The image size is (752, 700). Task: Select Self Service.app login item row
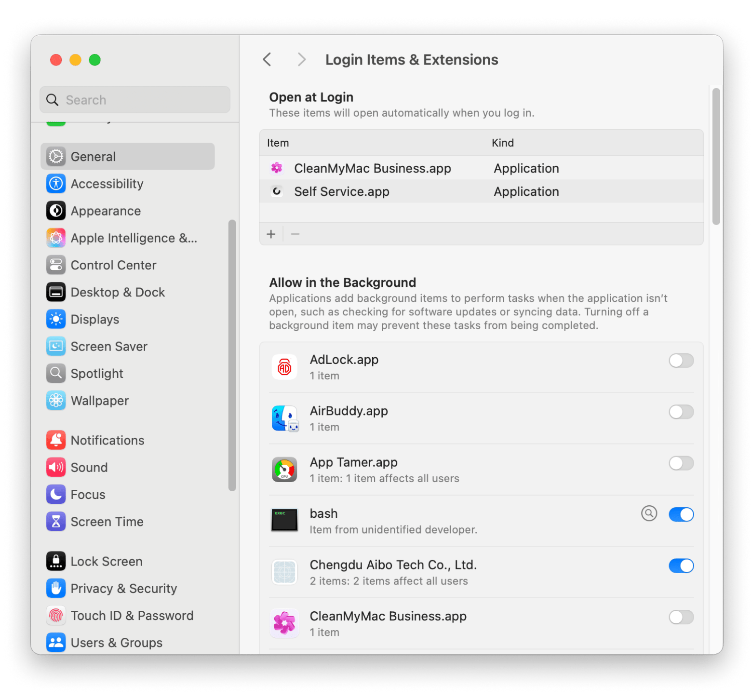tap(482, 191)
